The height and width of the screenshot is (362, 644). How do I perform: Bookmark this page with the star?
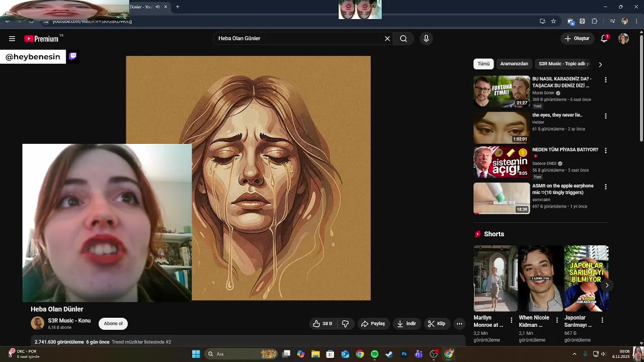coord(553,21)
